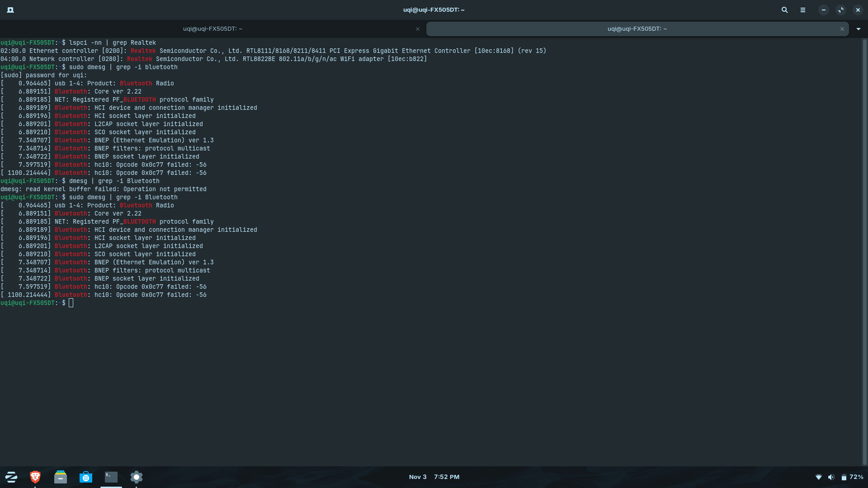Close the first terminal tab
This screenshot has width=868, height=488.
pyautogui.click(x=418, y=29)
